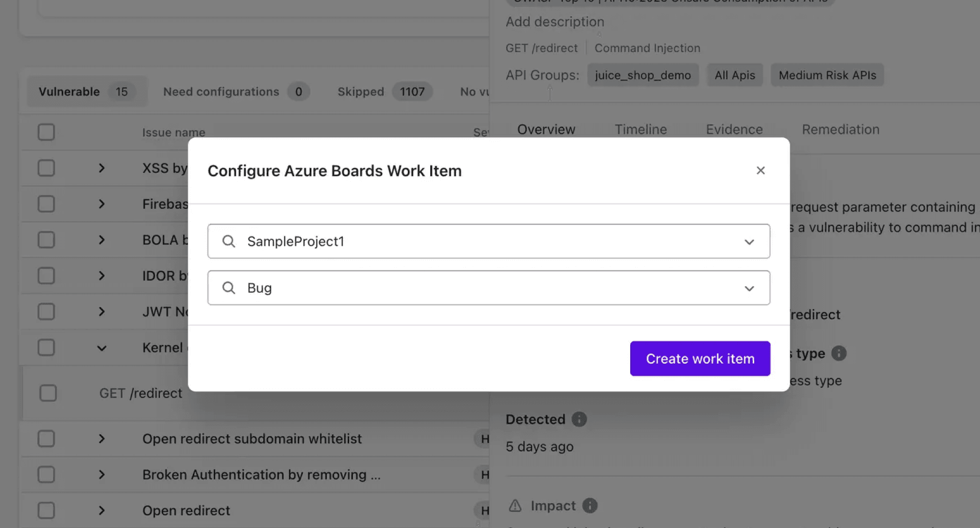Screen dimensions: 980x528
Task: Expand the BOLA issue row
Action: pyautogui.click(x=101, y=240)
